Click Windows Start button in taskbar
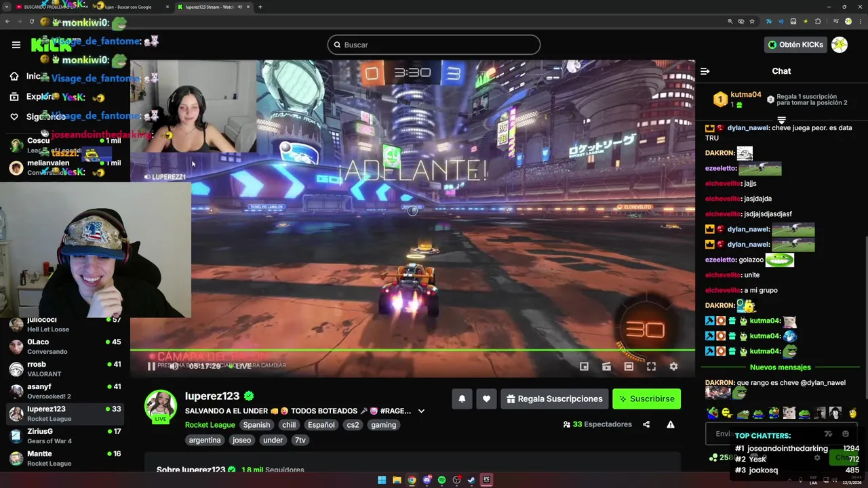The width and height of the screenshot is (868, 488). click(x=382, y=480)
